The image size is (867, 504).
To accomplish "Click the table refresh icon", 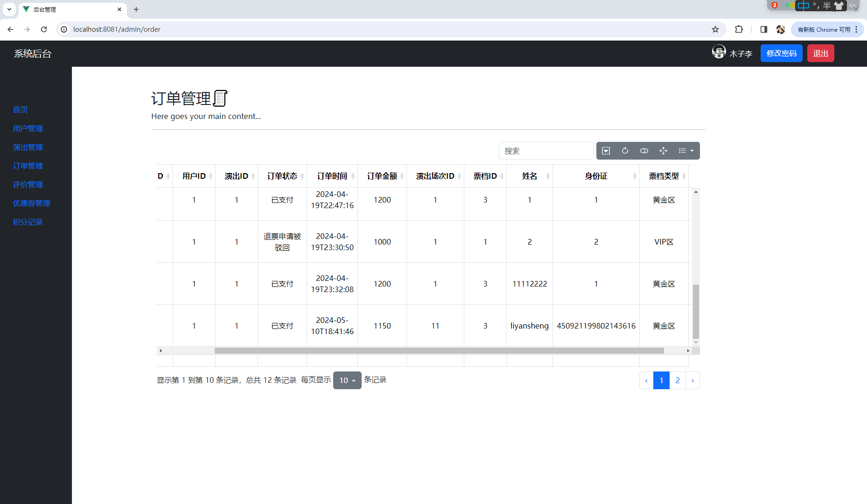I will (x=625, y=151).
